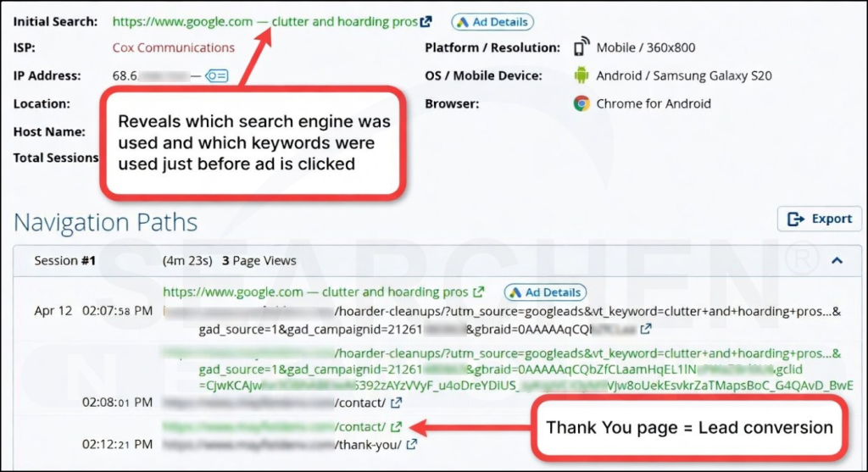Click the (4m 23s) session duration
Screen dimensions: 868x472
coord(187,261)
